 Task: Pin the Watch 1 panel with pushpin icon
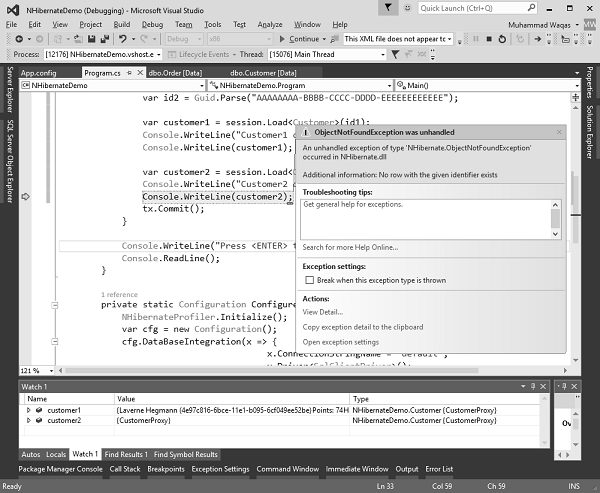click(533, 387)
